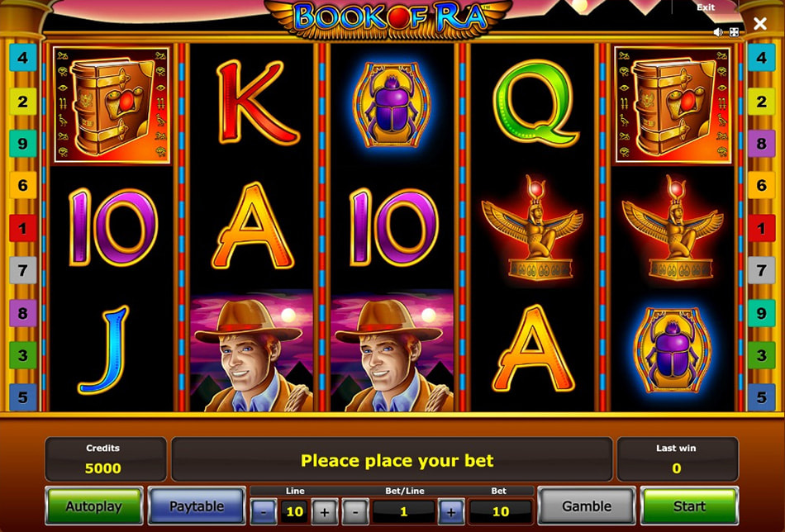Select green payline 3 on right side
Viewport: 785px width, 532px height.
tap(762, 355)
